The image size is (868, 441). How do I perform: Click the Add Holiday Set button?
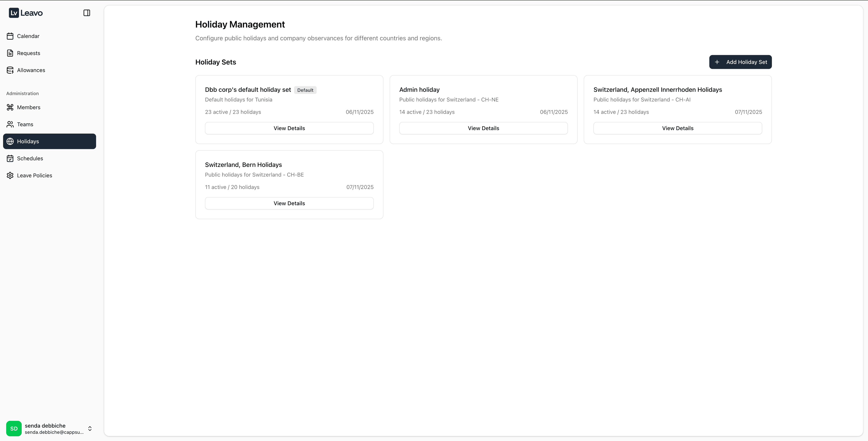coord(740,62)
